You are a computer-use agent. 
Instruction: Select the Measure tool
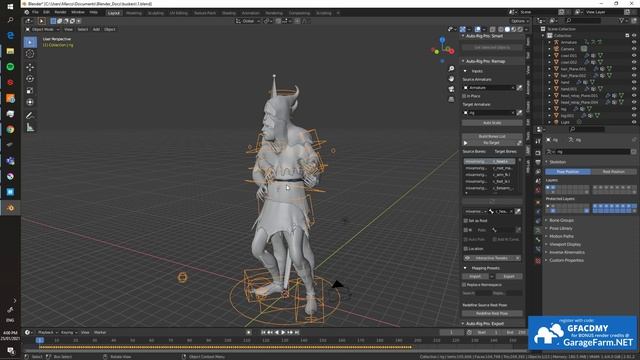pyautogui.click(x=30, y=128)
